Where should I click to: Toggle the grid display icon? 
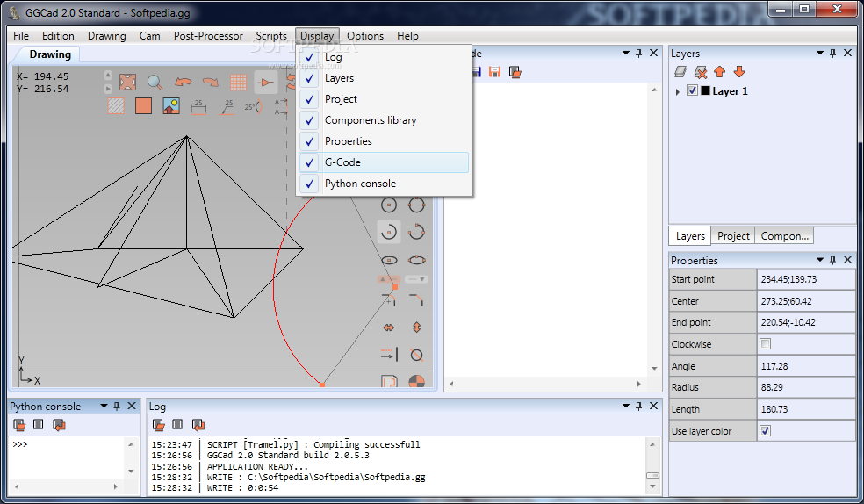[x=238, y=83]
